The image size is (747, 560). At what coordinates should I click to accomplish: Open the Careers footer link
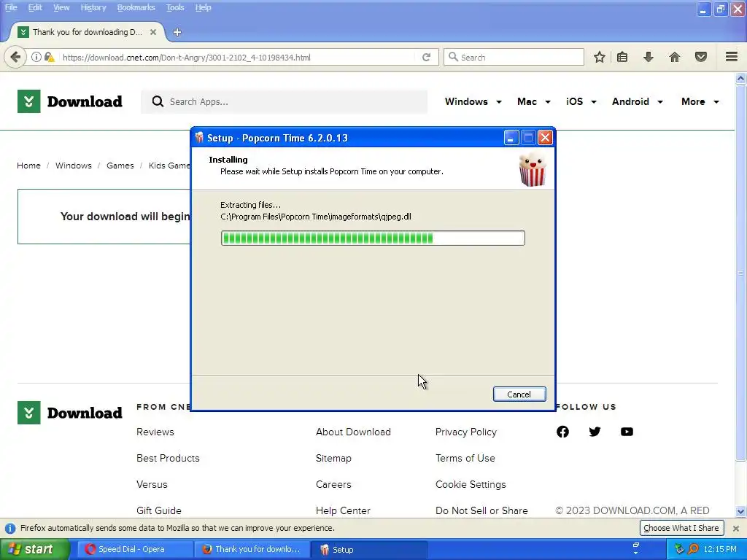coord(333,484)
